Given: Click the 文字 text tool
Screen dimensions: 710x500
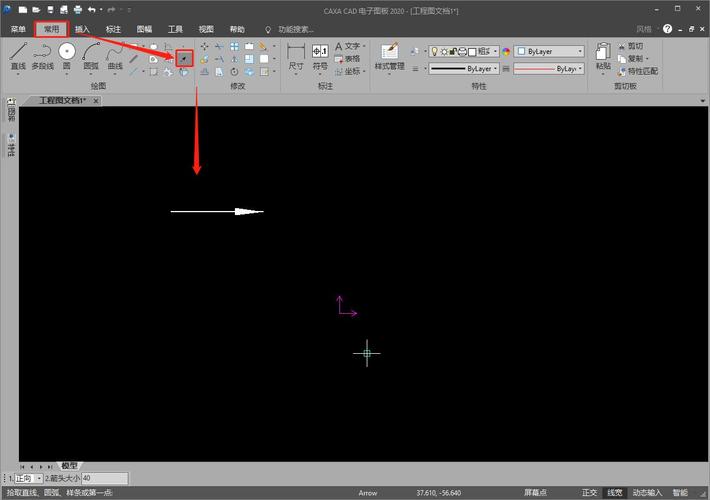Looking at the screenshot, I should [x=347, y=46].
